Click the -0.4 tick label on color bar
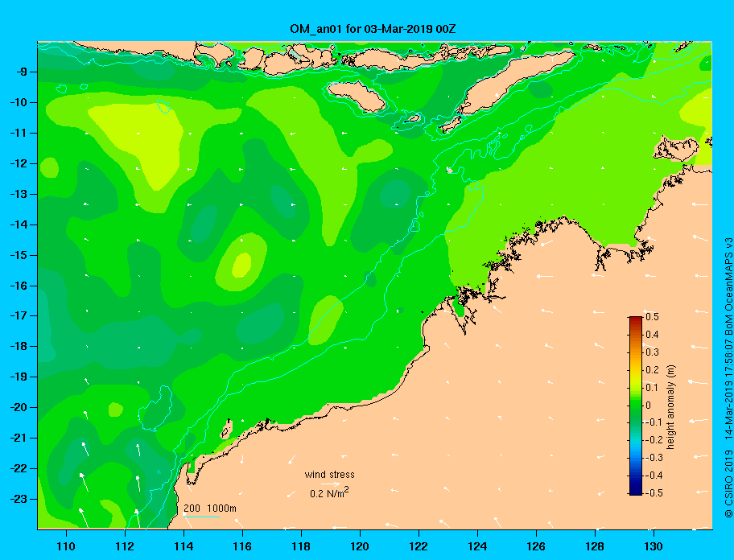 pos(654,476)
